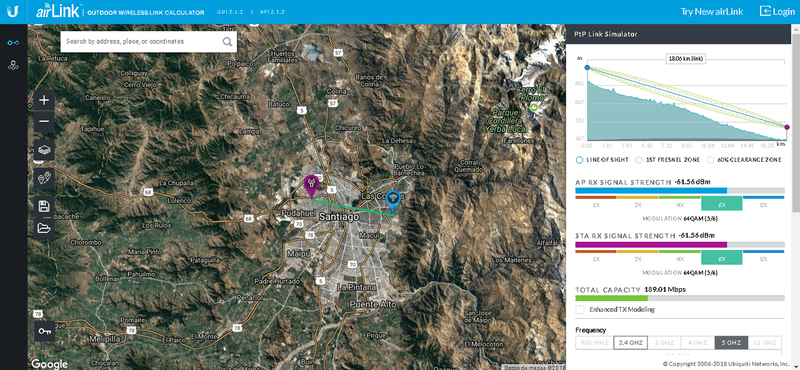Select the 2.4 GHz frequency
The width and height of the screenshot is (800, 370).
pyautogui.click(x=631, y=342)
